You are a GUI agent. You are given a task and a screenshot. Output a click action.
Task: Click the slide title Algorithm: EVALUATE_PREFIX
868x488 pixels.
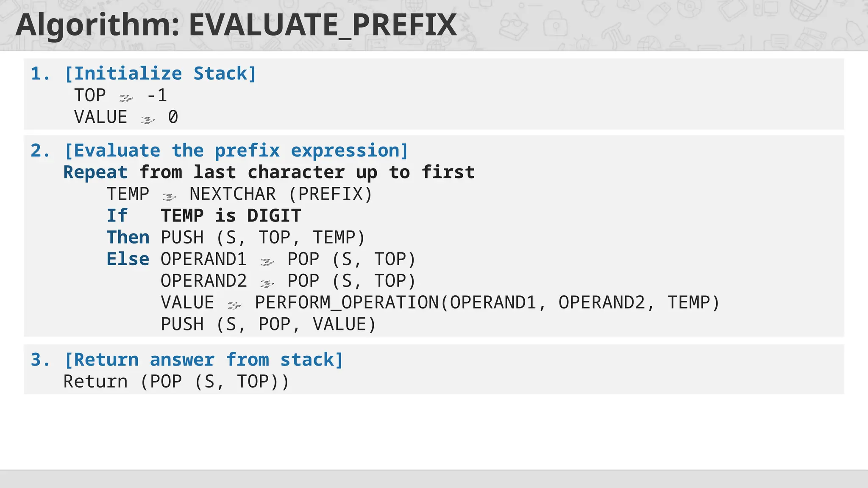tap(236, 25)
